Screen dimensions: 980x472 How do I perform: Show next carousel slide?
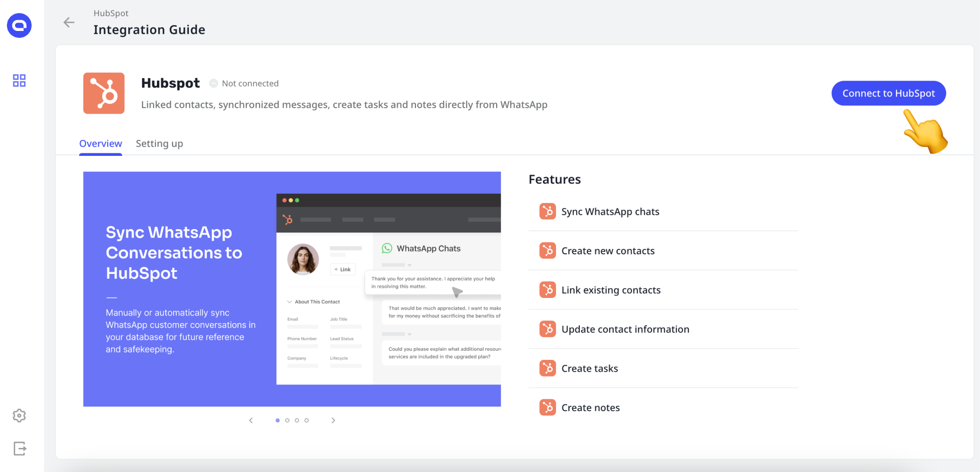(333, 420)
